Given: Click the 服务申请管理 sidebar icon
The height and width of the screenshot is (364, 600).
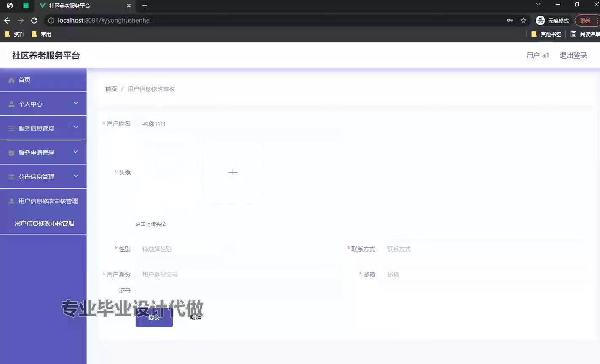Looking at the screenshot, I should coord(11,153).
